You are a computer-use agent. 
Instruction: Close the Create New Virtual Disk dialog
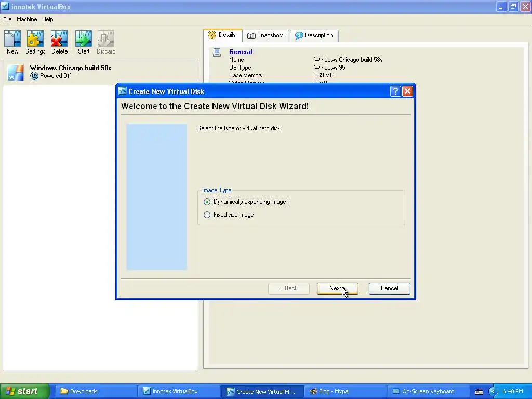407,91
